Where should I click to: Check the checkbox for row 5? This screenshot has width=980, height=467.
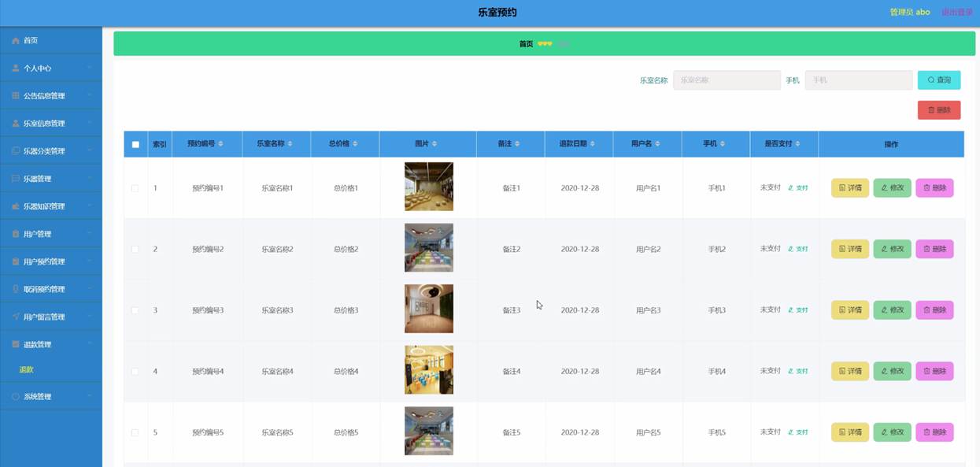[135, 432]
